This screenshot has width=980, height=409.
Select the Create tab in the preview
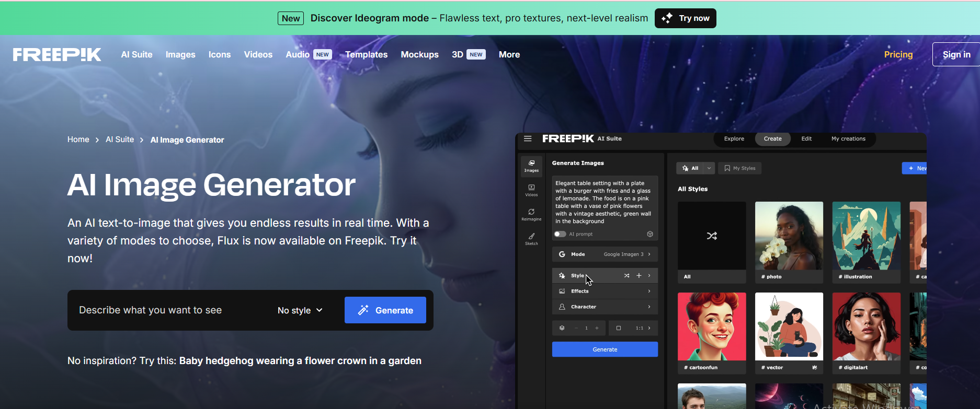click(x=773, y=139)
